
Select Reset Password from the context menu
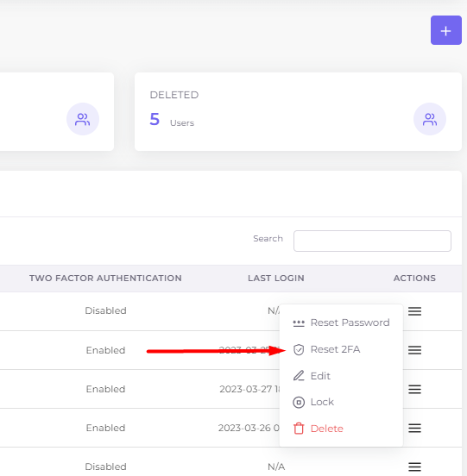(x=341, y=323)
